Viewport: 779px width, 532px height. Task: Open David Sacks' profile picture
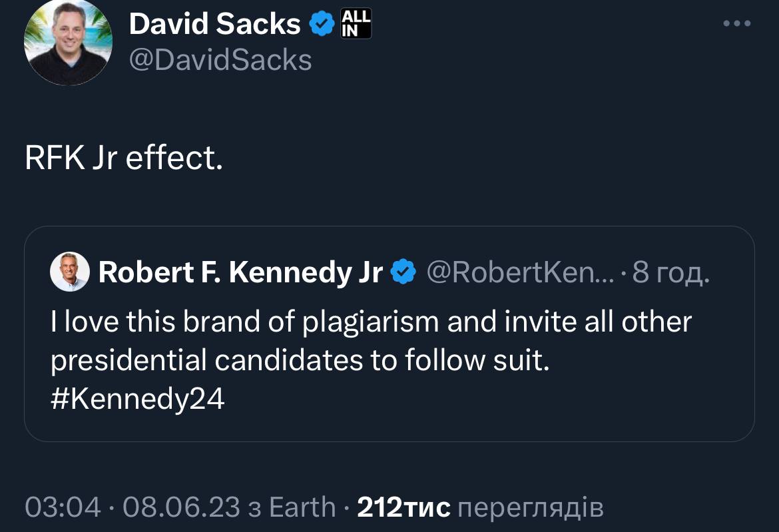point(69,42)
